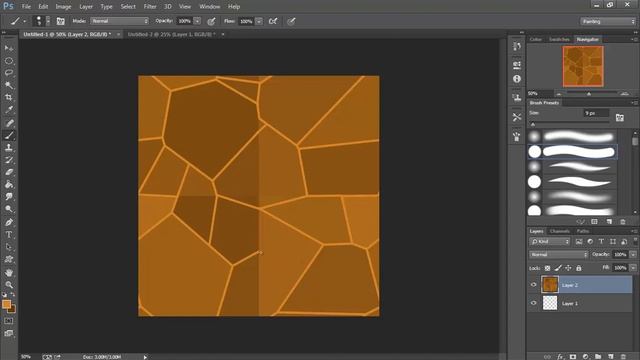This screenshot has width=640, height=360.
Task: Select the Eyedropper tool
Action: tap(9, 109)
